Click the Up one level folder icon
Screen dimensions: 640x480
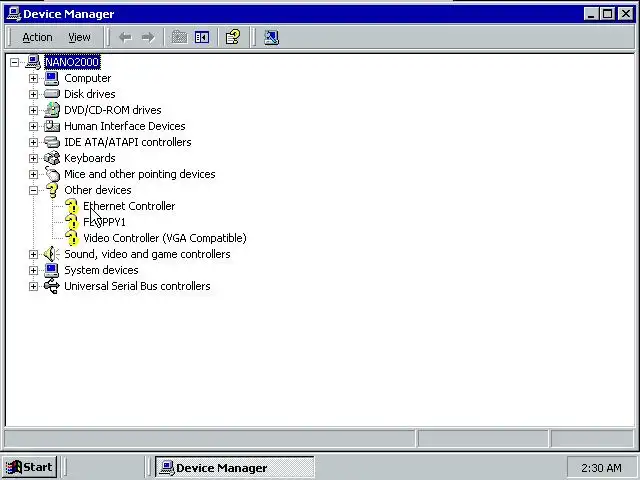[179, 38]
